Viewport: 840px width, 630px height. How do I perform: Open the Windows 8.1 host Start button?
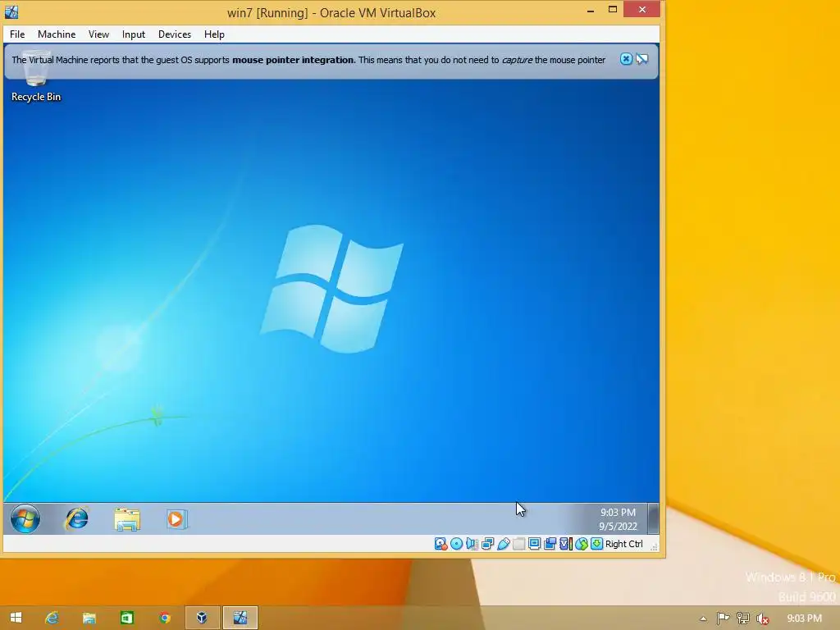[16, 618]
